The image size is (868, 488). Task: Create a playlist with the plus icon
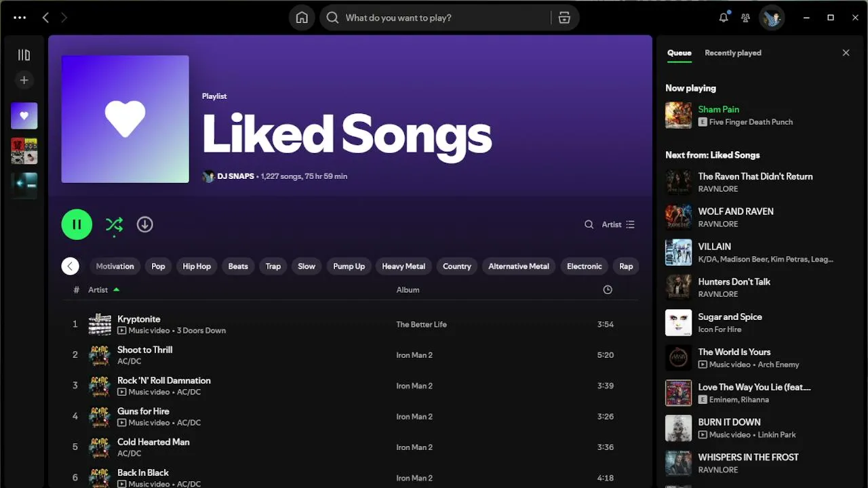24,80
